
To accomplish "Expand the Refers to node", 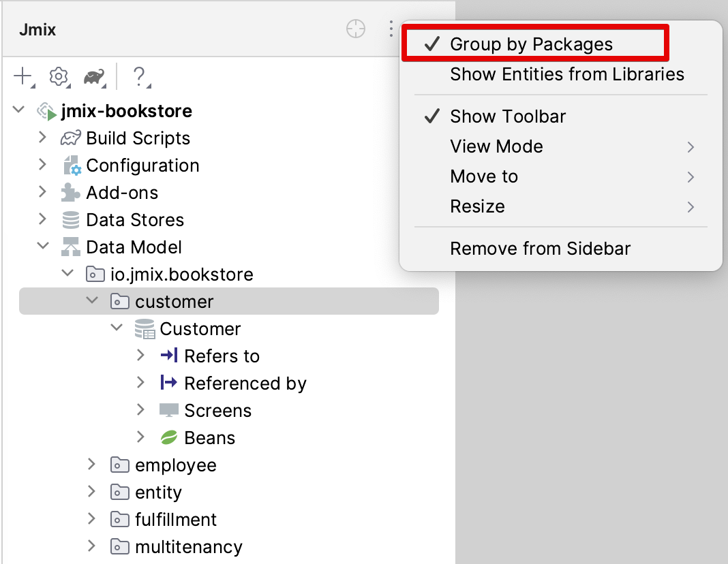I will coord(140,356).
